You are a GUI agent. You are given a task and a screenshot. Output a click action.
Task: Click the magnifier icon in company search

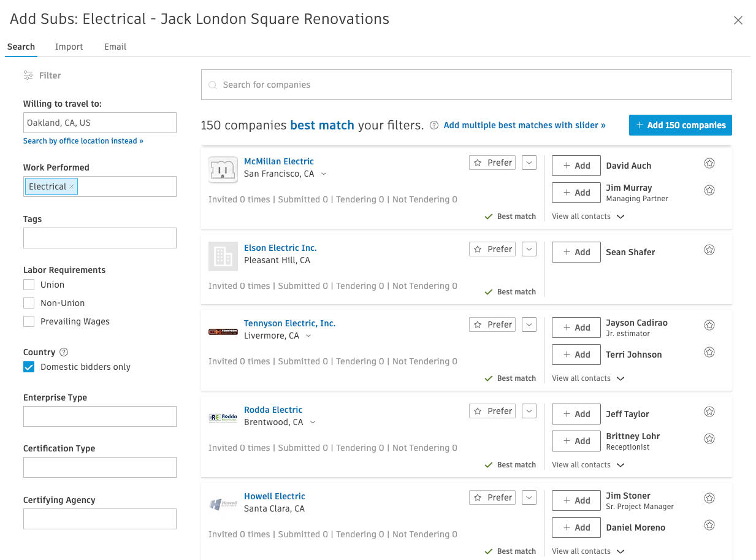pos(213,85)
